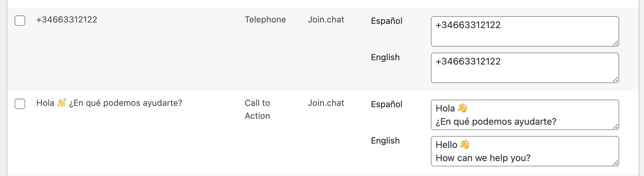Select the checkbox beside the Hola string row
The height and width of the screenshot is (176, 644).
[20, 104]
